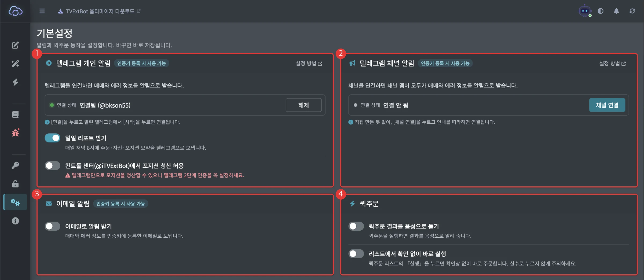Open the magic wand sidebar icon
Image resolution: width=644 pixels, height=280 pixels.
pos(15,64)
